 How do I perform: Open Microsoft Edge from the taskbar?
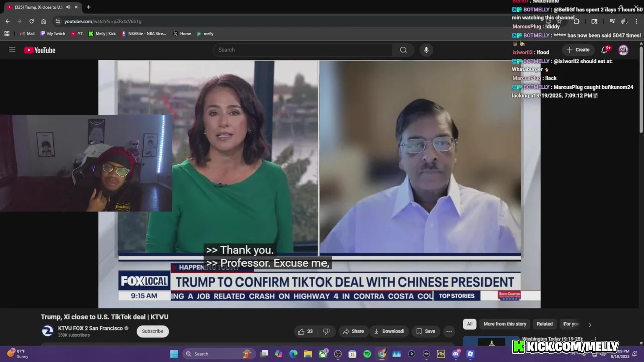(x=293, y=354)
